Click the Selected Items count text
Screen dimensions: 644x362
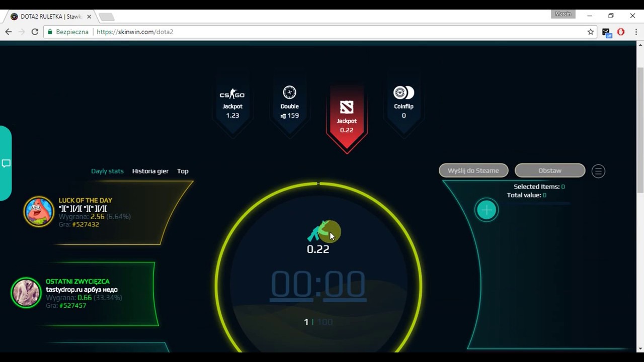[x=539, y=187]
